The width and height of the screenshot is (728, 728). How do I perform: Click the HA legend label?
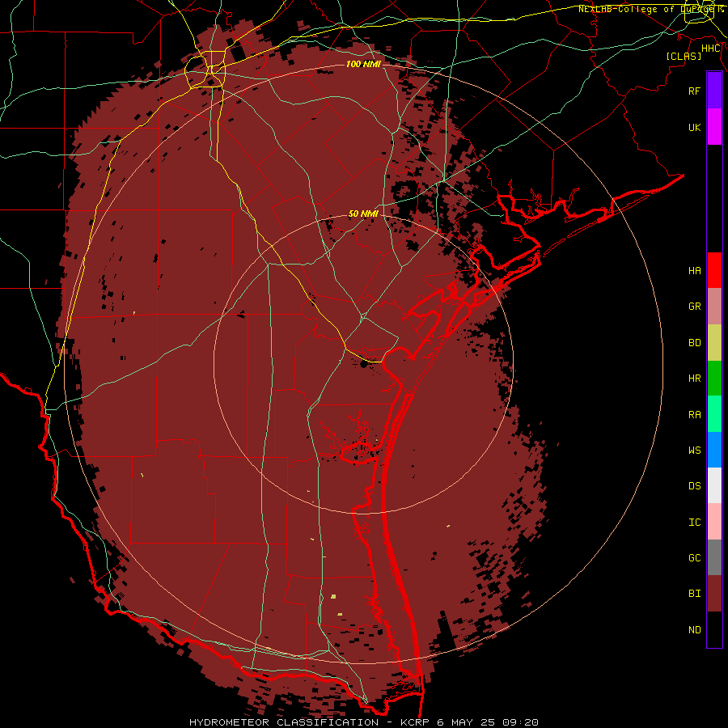click(x=694, y=271)
